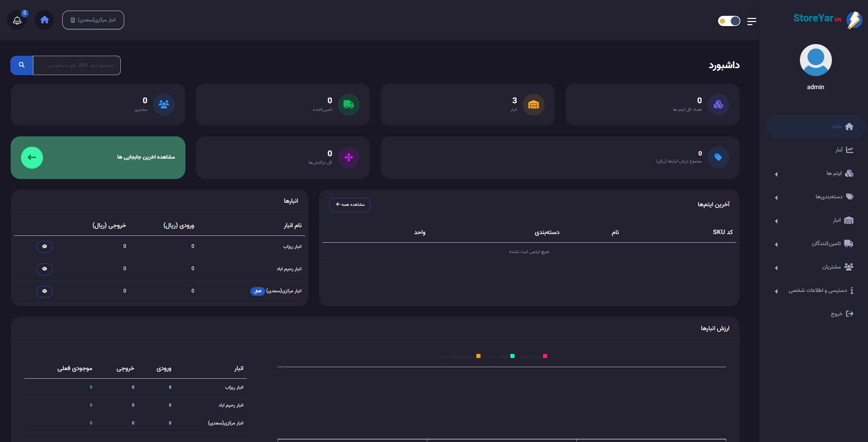Click sidebar warehouse icon

[x=849, y=220]
